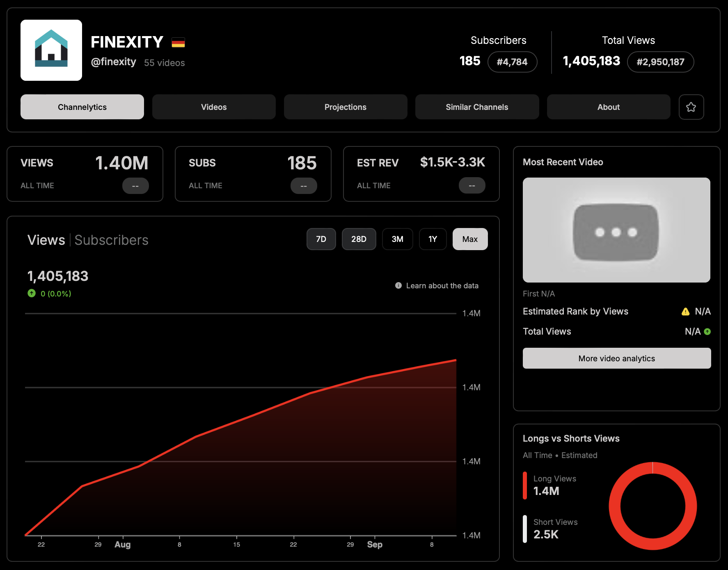Click the German flag icon

[178, 43]
